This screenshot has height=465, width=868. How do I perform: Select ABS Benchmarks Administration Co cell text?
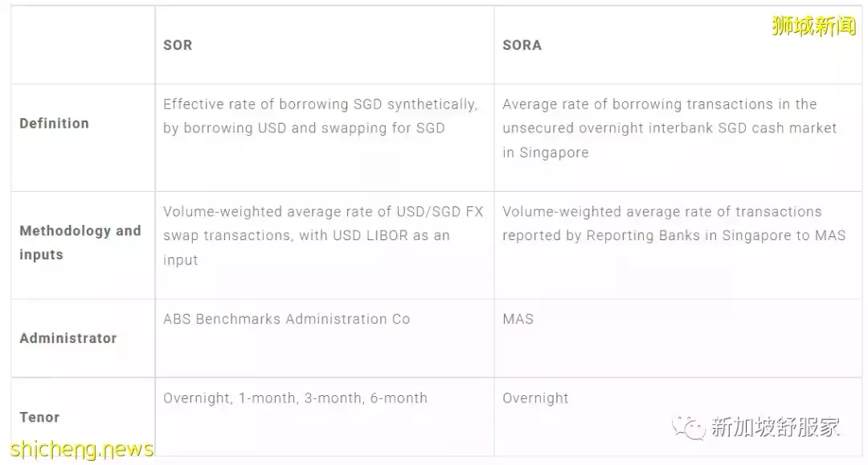(286, 319)
